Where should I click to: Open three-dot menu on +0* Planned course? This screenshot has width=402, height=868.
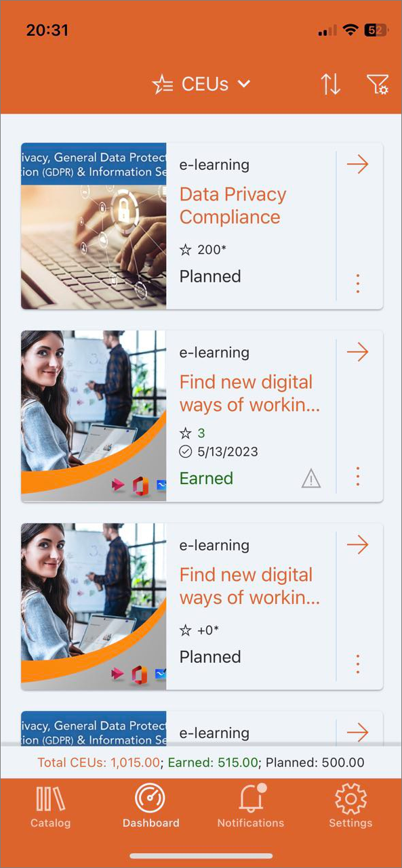coord(358,664)
